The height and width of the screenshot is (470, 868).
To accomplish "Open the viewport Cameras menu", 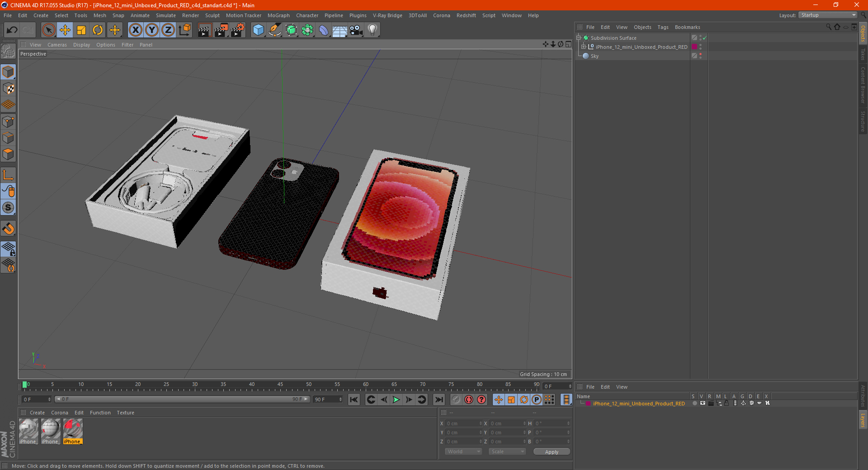I will pos(57,45).
